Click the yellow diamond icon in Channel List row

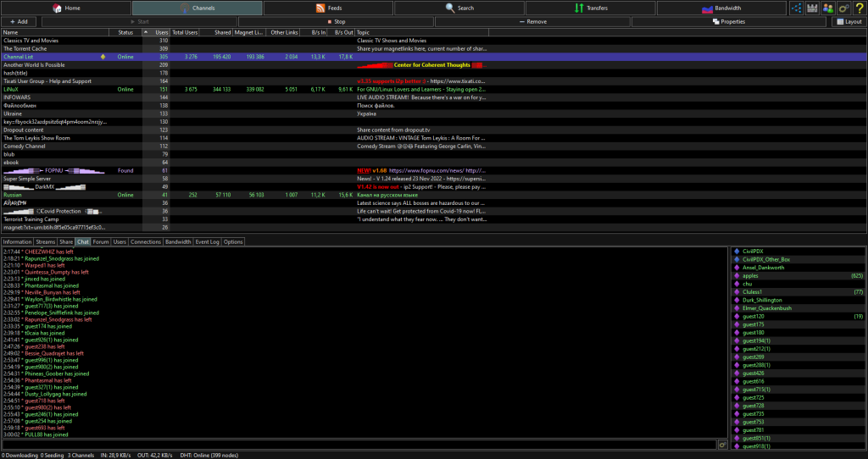tap(103, 57)
